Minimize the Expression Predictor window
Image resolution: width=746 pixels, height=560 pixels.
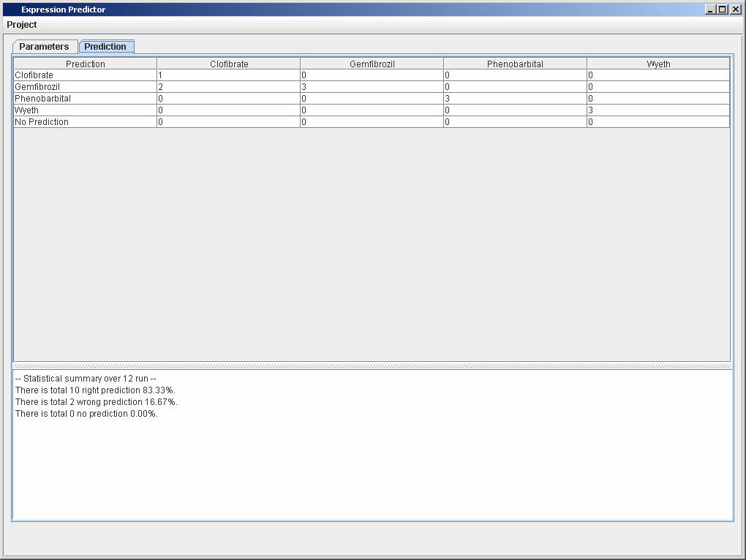click(x=710, y=9)
